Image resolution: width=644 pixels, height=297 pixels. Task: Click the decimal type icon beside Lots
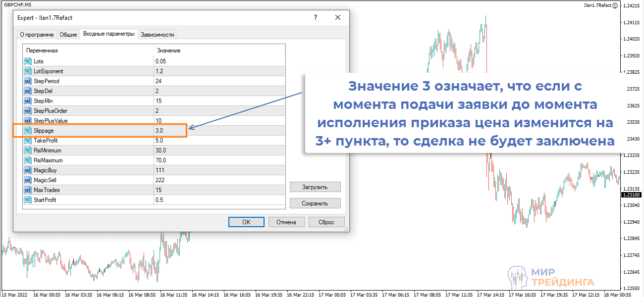click(27, 60)
